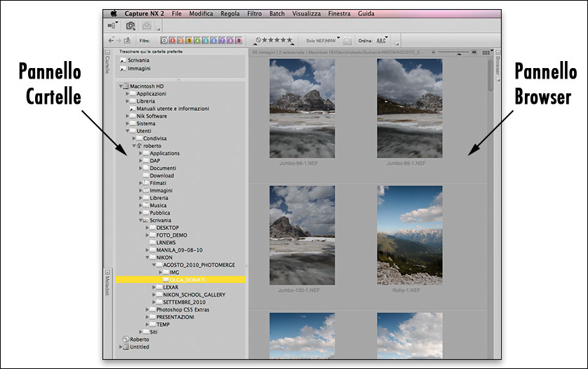
Task: Select the Jumbo-98-1.NEF thumbnail
Action: 302,108
